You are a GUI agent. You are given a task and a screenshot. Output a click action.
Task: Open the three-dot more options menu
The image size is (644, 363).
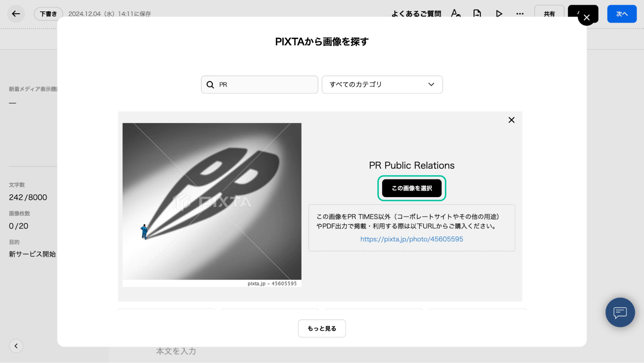coord(520,14)
